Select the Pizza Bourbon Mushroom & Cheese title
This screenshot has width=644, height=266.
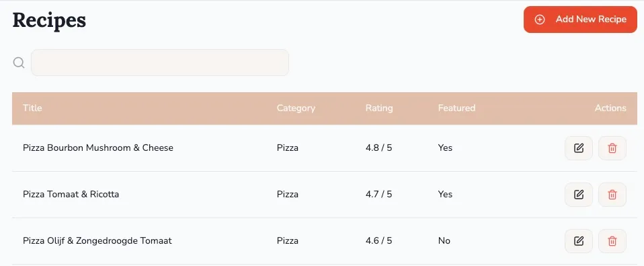(x=98, y=147)
